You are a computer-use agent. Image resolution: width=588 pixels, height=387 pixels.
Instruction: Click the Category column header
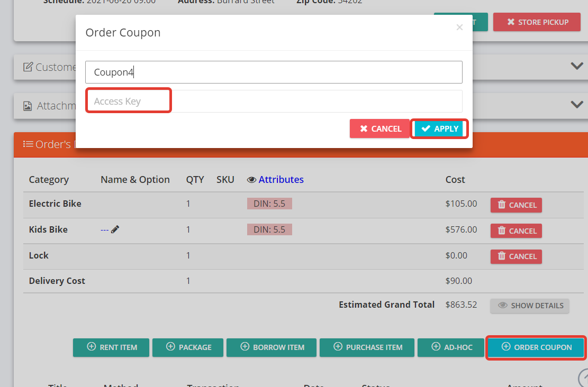click(49, 179)
